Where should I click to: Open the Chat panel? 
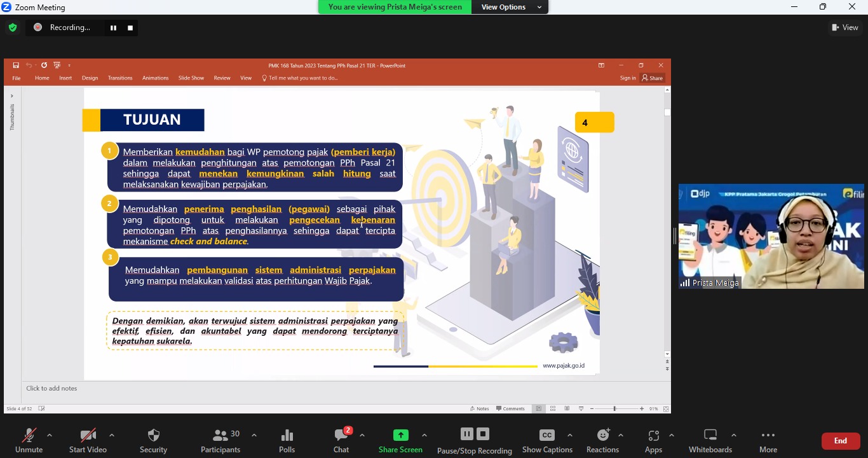tap(341, 440)
